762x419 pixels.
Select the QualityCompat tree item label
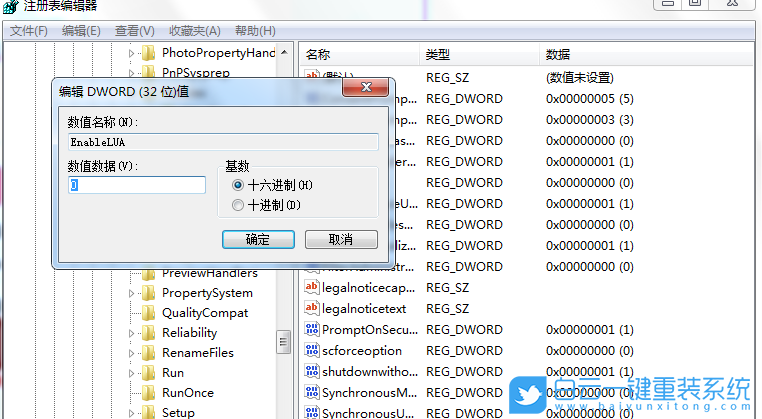(205, 313)
